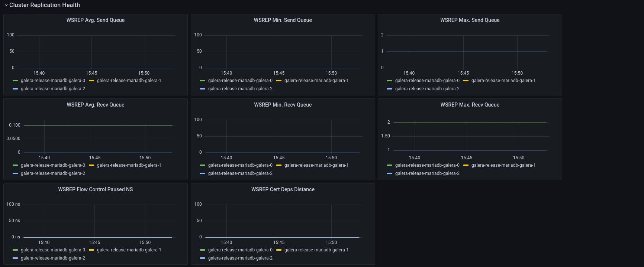The width and height of the screenshot is (644, 267).
Task: Click the Cluster Replication Health row title
Action: 45,5
